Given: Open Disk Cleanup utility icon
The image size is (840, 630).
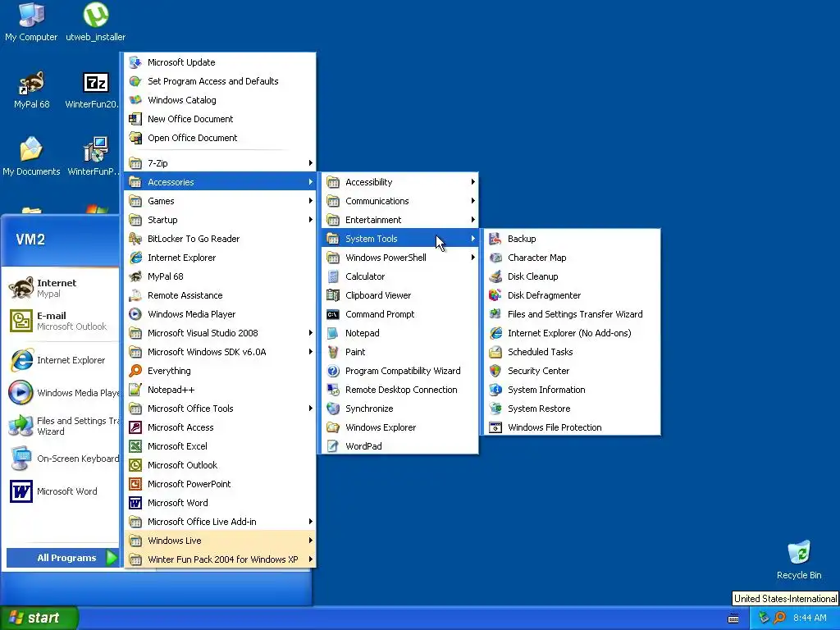Looking at the screenshot, I should (x=495, y=276).
